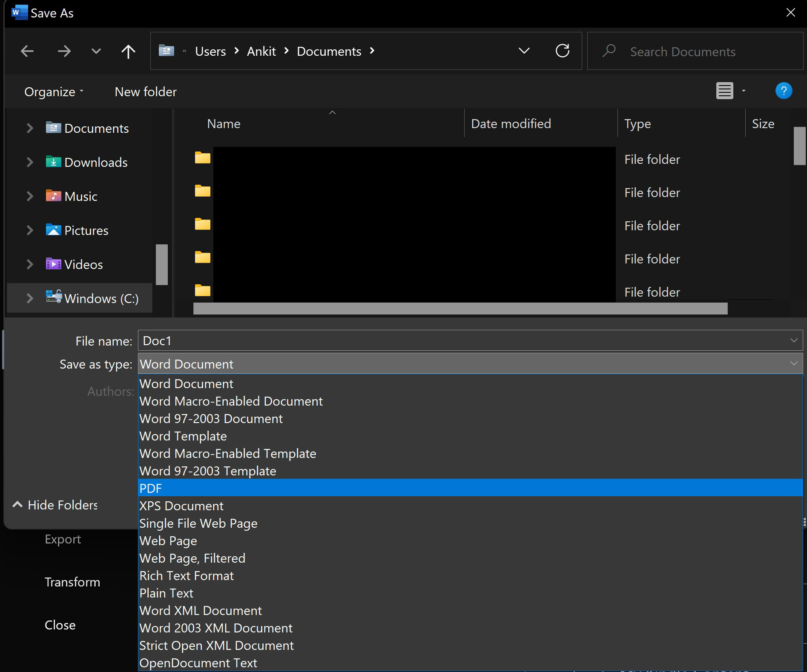807x672 pixels.
Task: Expand the Pictures tree node
Action: click(x=30, y=230)
